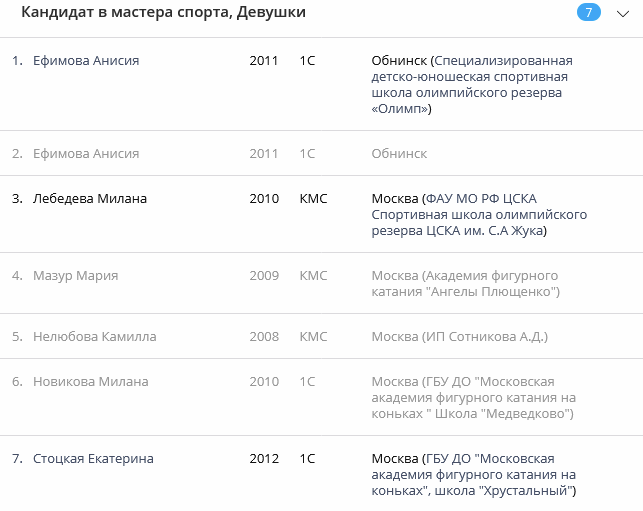643x511 pixels.
Task: Open Стоцкая Екатерина's entry
Action: pos(93,459)
